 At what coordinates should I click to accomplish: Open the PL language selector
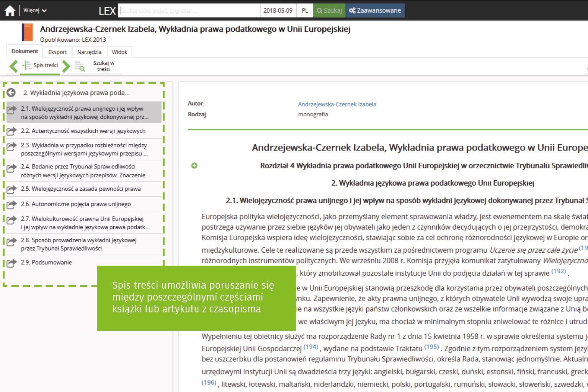(x=305, y=11)
